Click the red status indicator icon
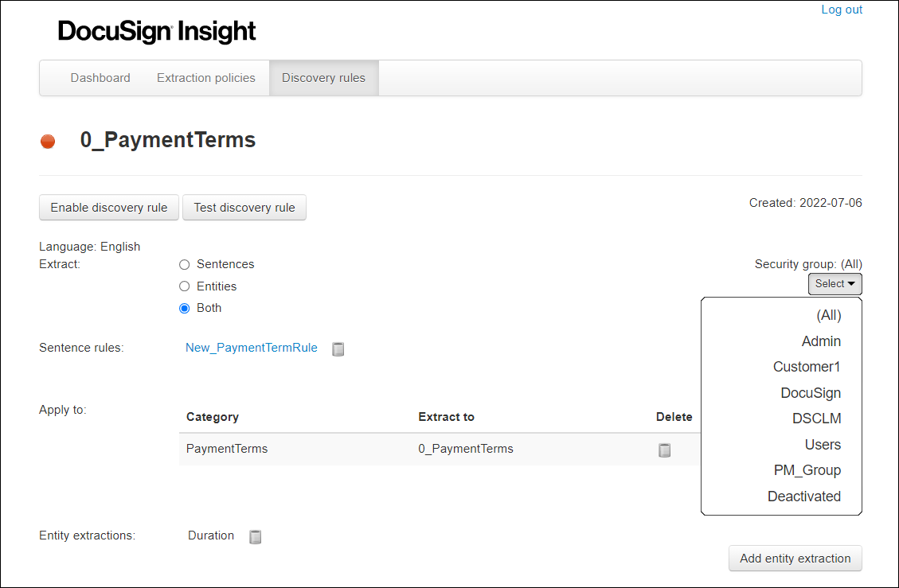 coord(48,142)
